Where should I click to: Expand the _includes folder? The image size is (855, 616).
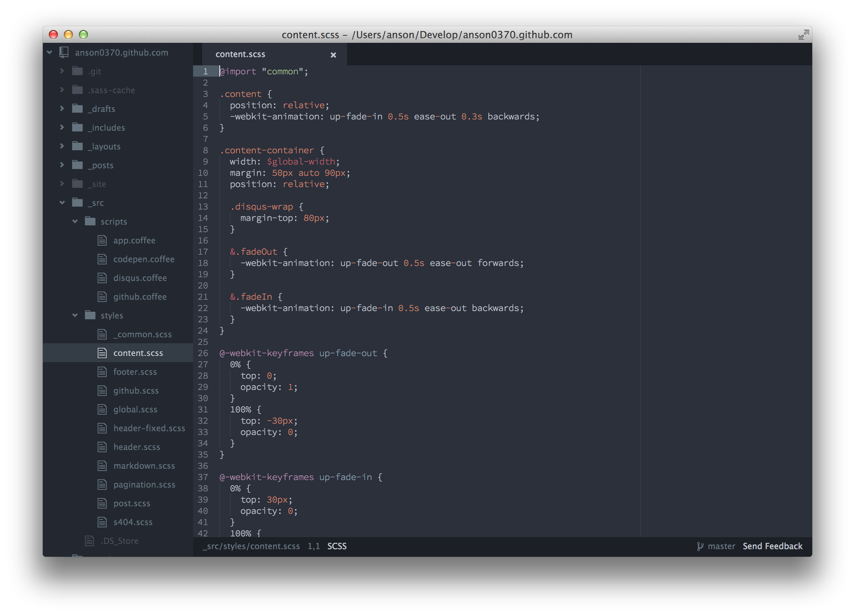(62, 127)
